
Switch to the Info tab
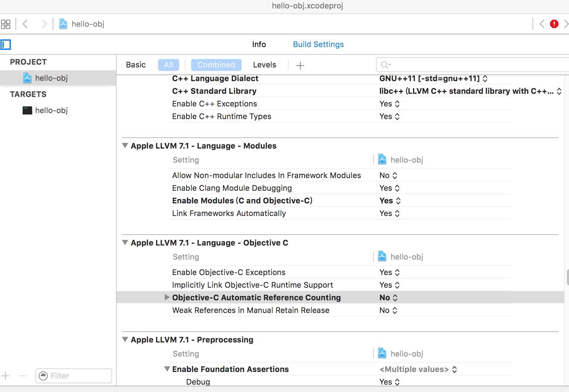coord(259,44)
